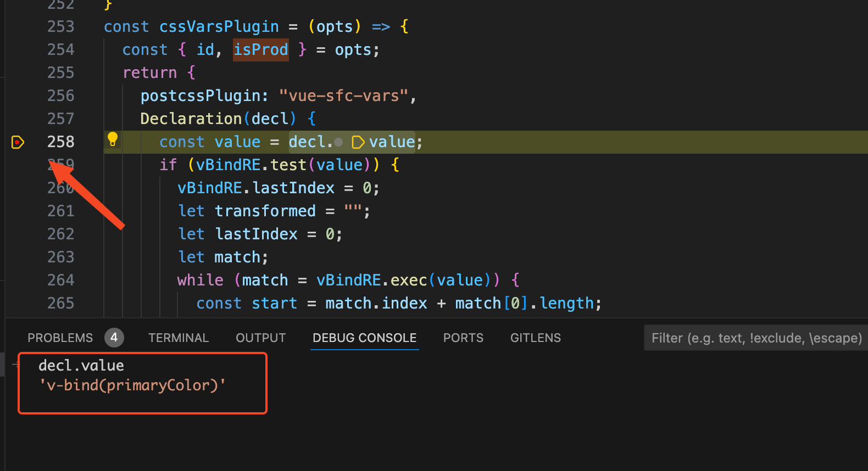Click the 'v-bind(primaryColor)' result in debug console

(132, 385)
